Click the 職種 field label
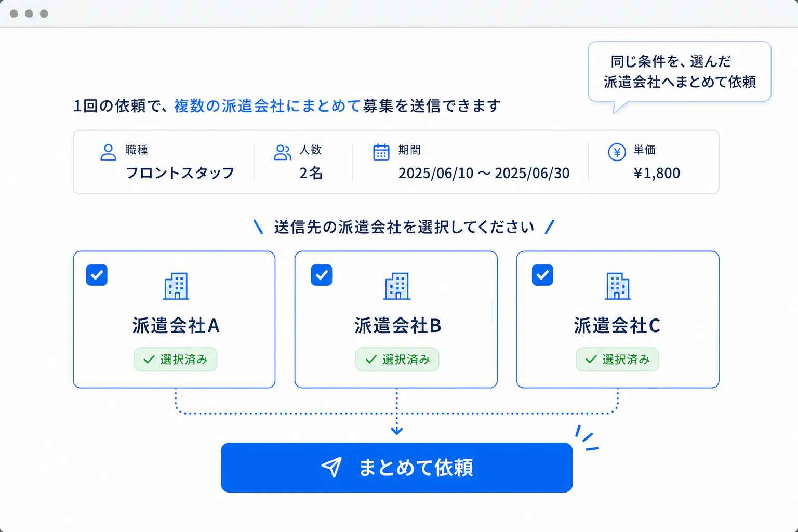The image size is (798, 532). pos(137,150)
